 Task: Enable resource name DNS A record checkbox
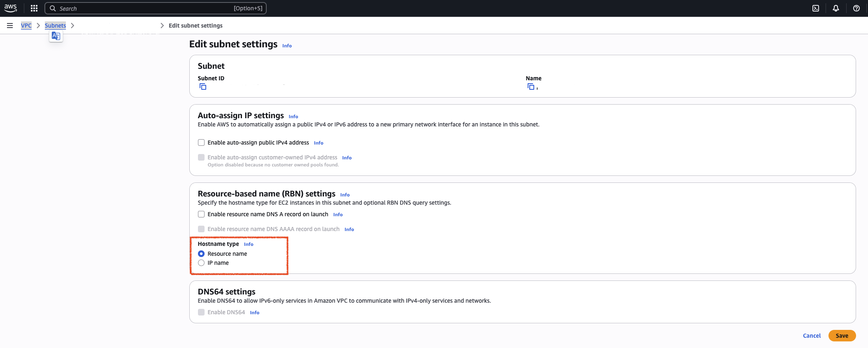click(x=201, y=214)
